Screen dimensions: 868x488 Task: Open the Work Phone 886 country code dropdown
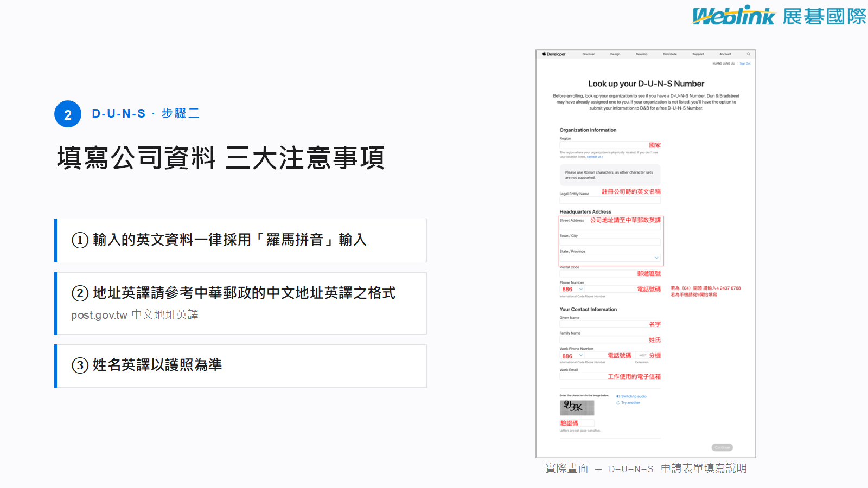tap(572, 356)
